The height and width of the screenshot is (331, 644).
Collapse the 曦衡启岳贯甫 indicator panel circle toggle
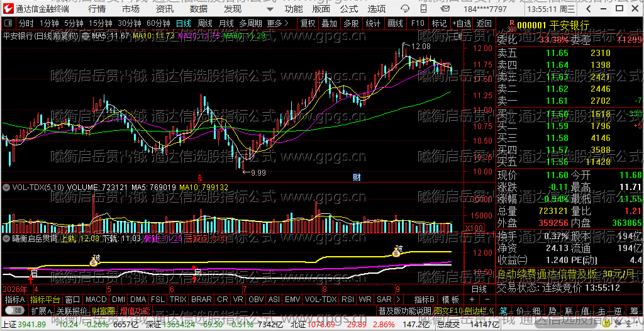pyautogui.click(x=6, y=238)
